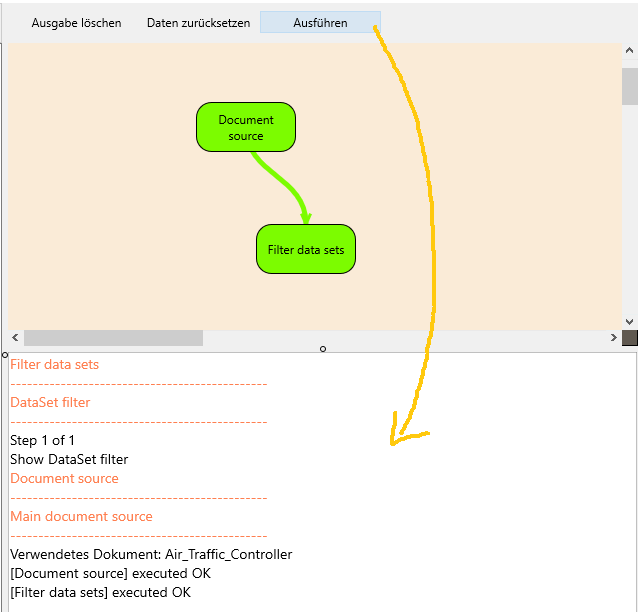Click the horizontal scrollbar right arrow

[614, 338]
